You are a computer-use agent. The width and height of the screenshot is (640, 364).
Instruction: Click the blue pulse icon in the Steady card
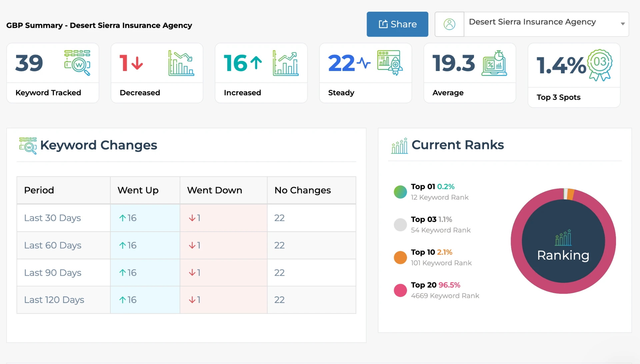coord(364,63)
